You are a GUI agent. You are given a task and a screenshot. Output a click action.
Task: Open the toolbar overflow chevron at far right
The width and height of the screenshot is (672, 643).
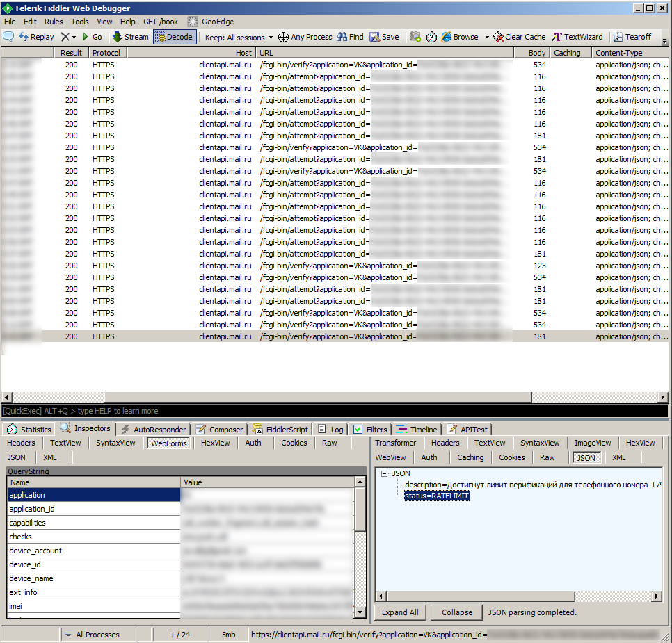[665, 41]
